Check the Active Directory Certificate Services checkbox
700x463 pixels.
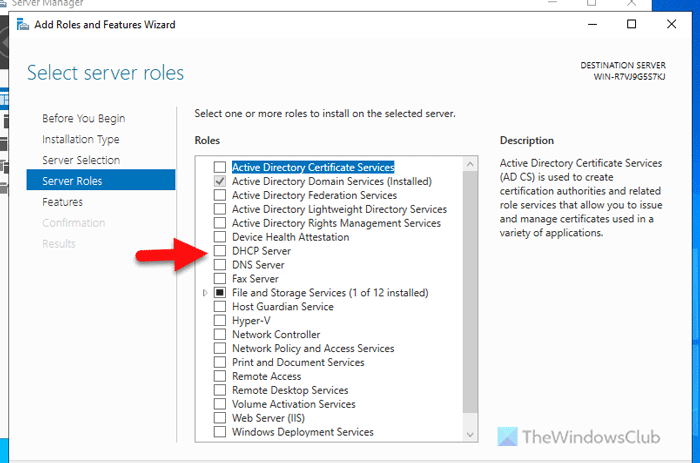[220, 167]
